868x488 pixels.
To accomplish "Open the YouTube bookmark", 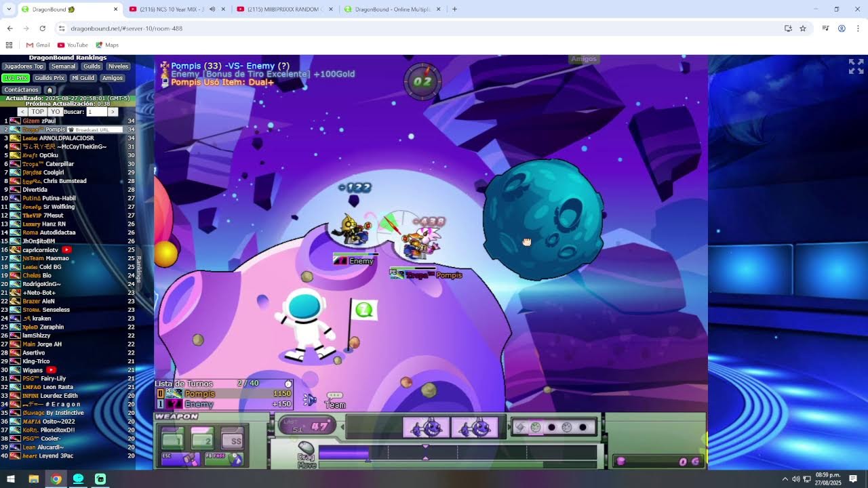I will [x=73, y=45].
